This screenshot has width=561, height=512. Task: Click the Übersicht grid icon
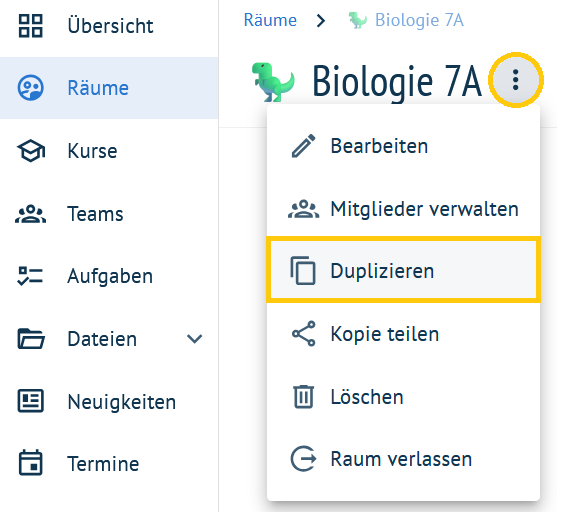tap(30, 26)
